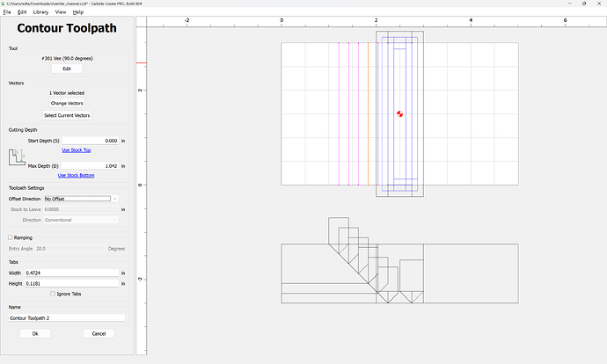Click the cutting depth diagram icon

(x=17, y=158)
